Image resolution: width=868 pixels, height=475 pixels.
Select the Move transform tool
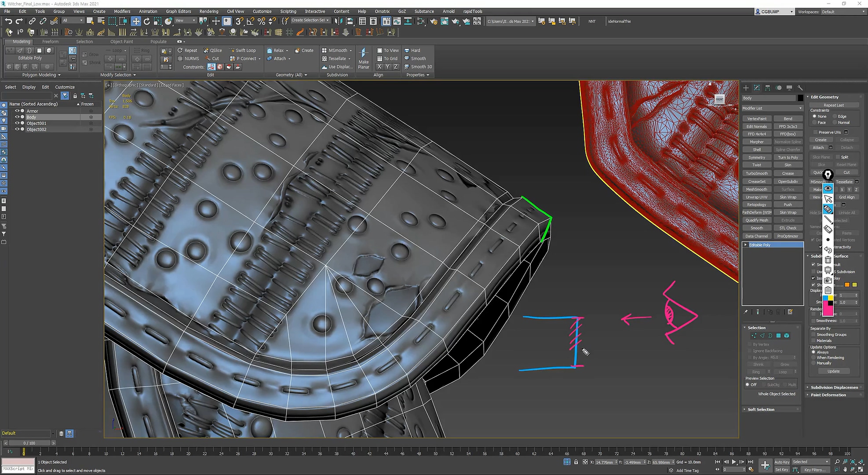136,21
